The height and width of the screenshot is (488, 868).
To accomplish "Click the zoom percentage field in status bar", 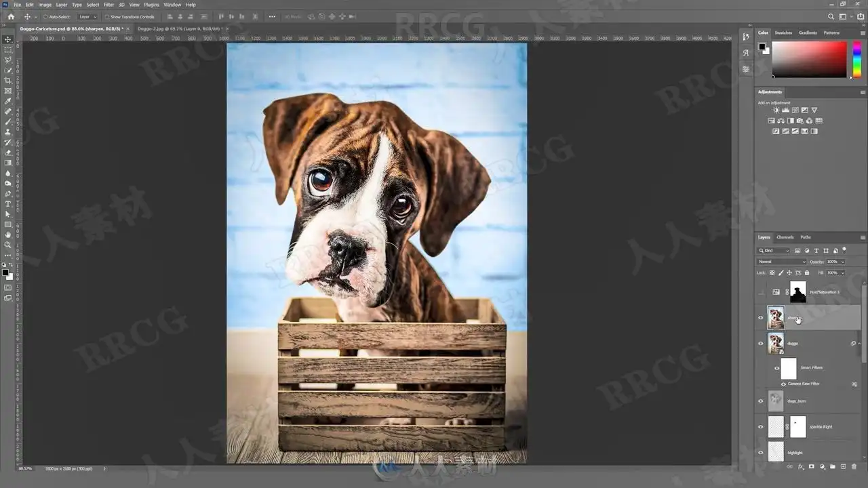I will coord(26,468).
